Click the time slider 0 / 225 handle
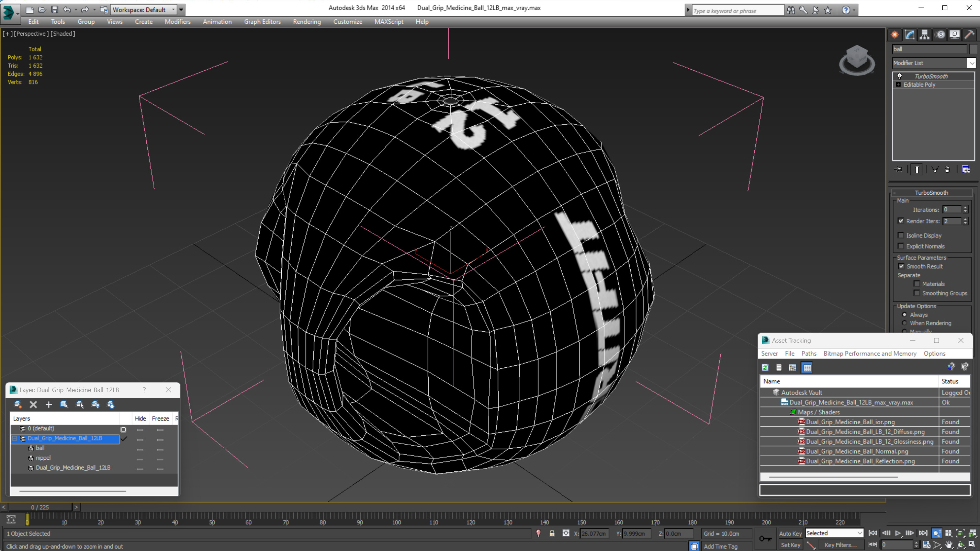980x551 pixels. point(40,507)
